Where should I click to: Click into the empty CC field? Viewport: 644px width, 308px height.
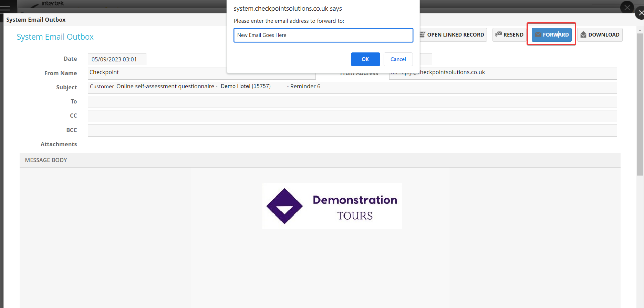point(352,116)
